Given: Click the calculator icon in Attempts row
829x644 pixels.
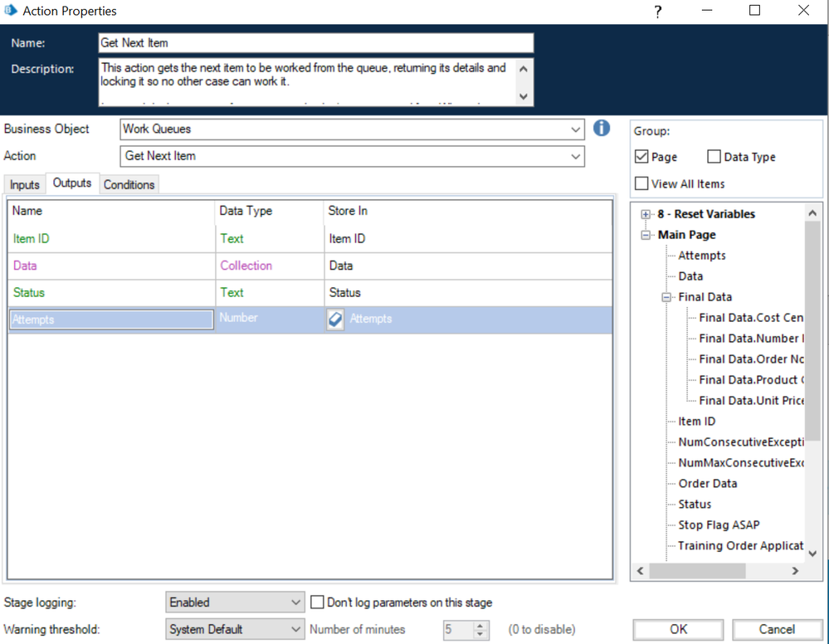Looking at the screenshot, I should (x=335, y=320).
